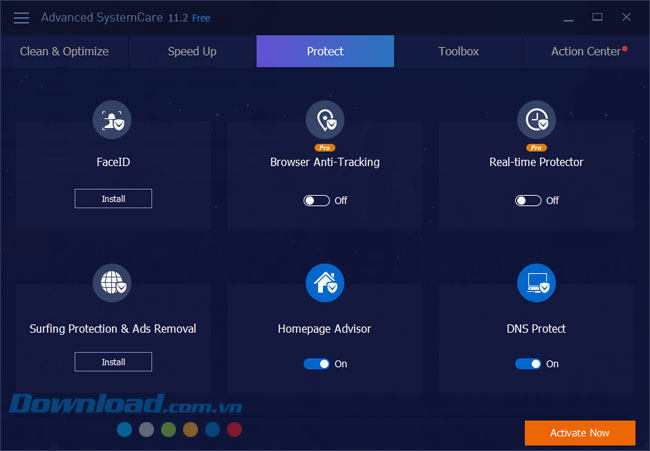Click the red notification dot on Action Center
This screenshot has height=451, width=650.
tap(625, 49)
